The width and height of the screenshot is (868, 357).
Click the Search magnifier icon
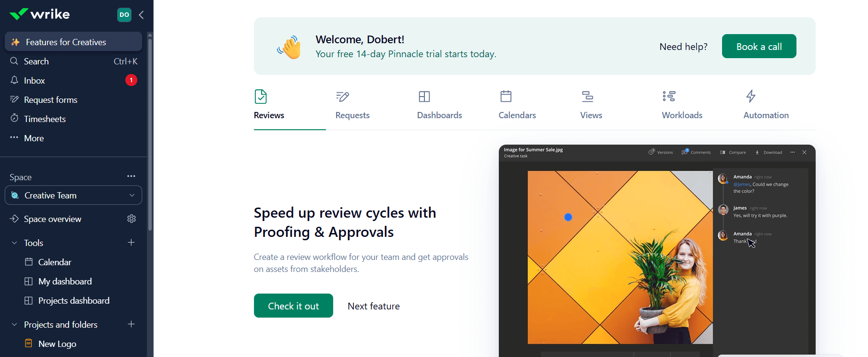click(x=14, y=61)
